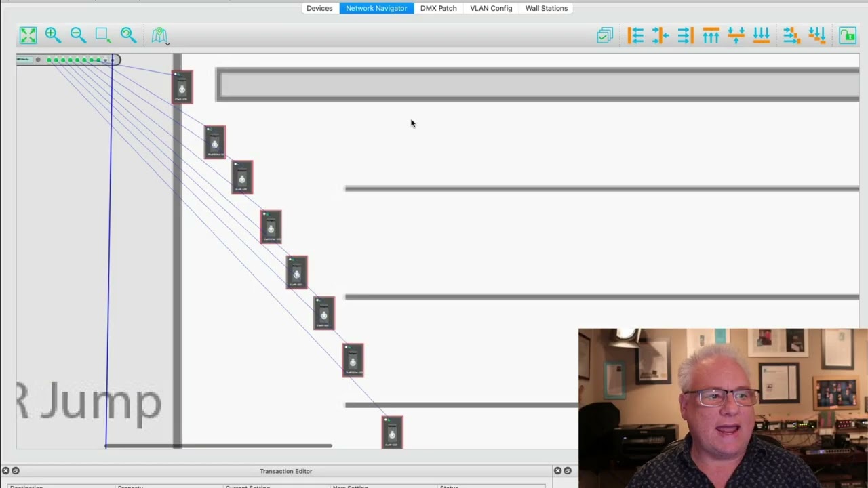Close the Transaction Editor panel
Viewport: 868px width, 488px height.
tap(557, 470)
